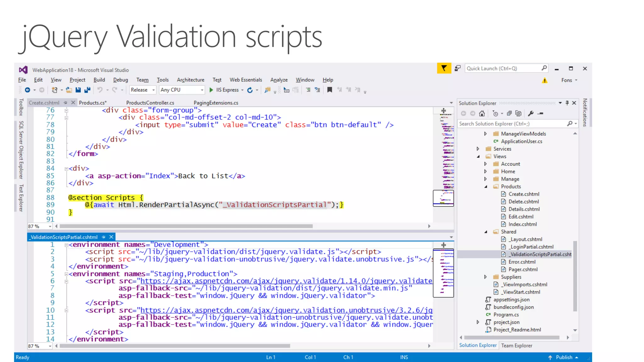Open the Web Essentials menu
The width and height of the screenshot is (644, 362).
[x=246, y=80]
